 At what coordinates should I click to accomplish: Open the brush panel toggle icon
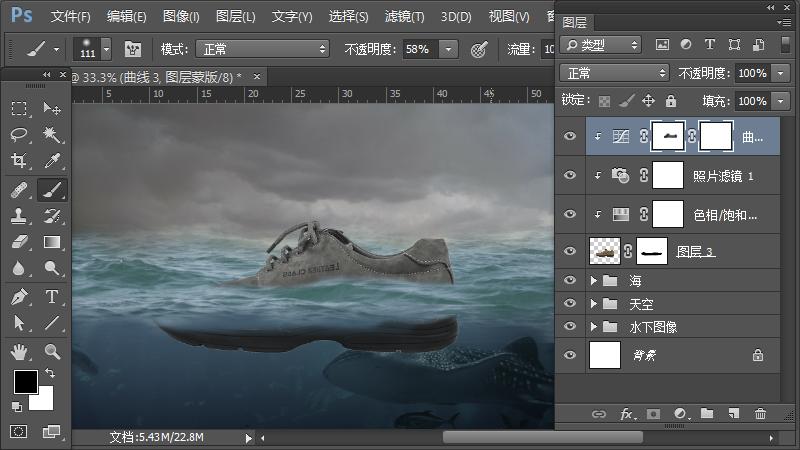pos(133,49)
